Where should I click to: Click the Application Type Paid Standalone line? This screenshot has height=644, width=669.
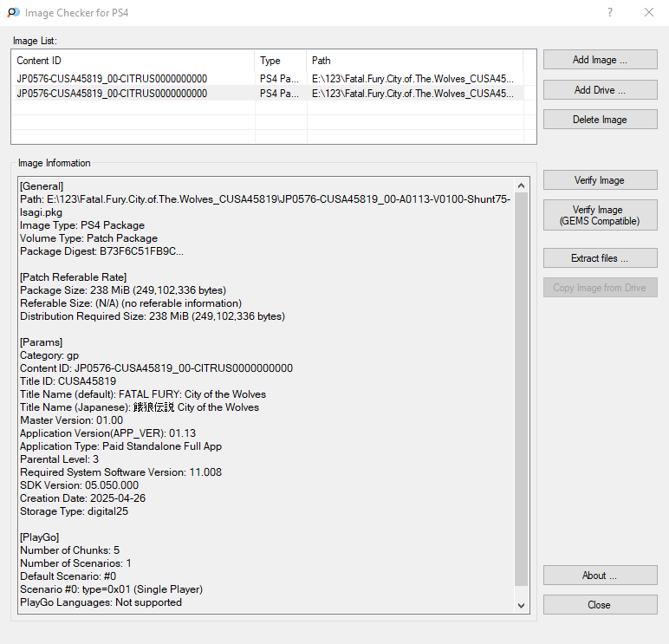pos(120,446)
